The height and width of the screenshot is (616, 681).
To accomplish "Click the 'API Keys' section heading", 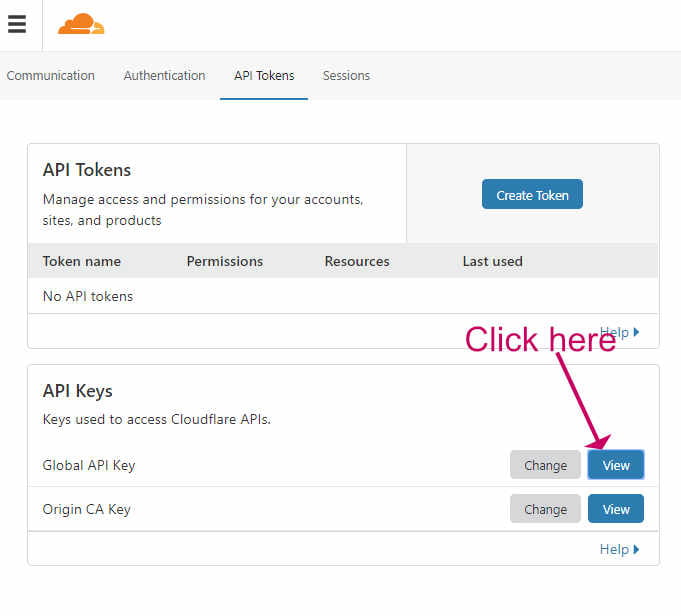I will 77,391.
